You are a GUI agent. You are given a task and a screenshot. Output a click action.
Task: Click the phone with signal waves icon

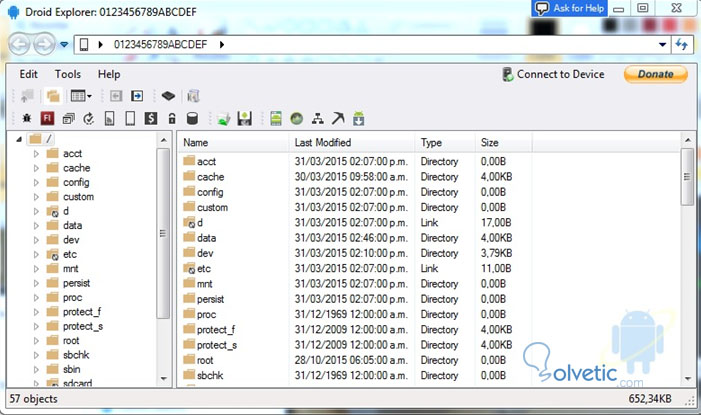110,119
